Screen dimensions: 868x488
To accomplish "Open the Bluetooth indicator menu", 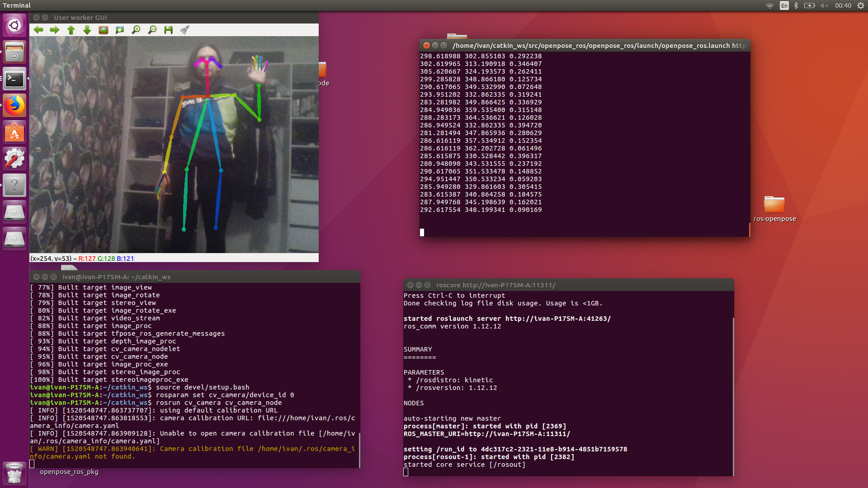I will tap(796, 5).
